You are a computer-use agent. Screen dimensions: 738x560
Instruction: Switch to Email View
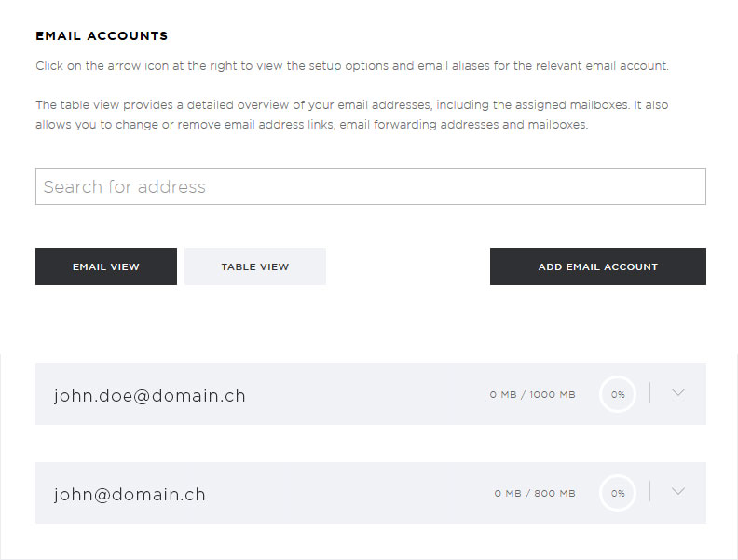click(106, 266)
